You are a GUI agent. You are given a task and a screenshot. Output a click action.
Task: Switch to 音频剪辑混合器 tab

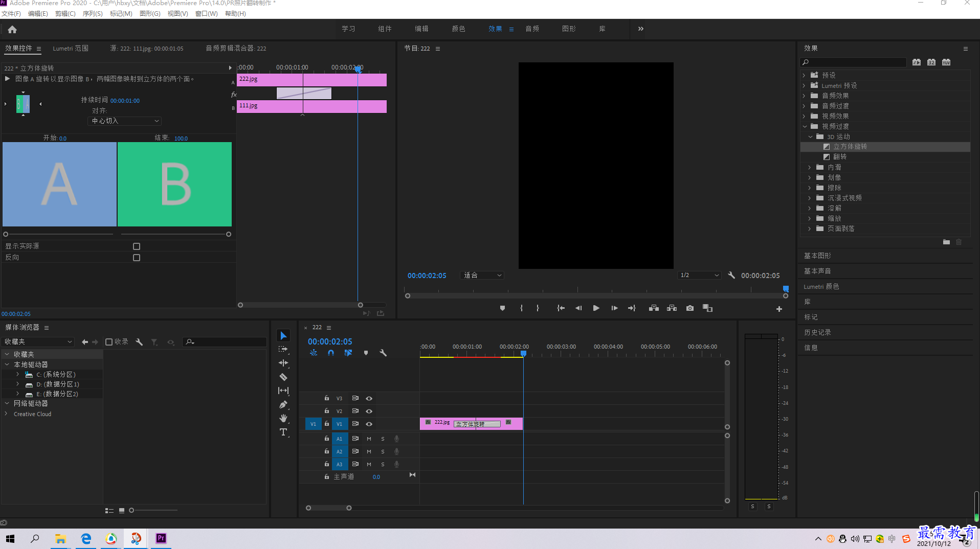coord(236,49)
